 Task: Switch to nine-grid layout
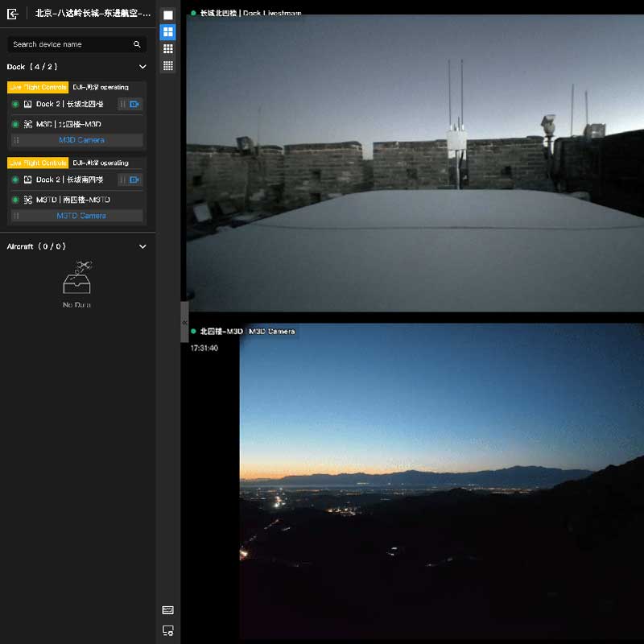168,49
